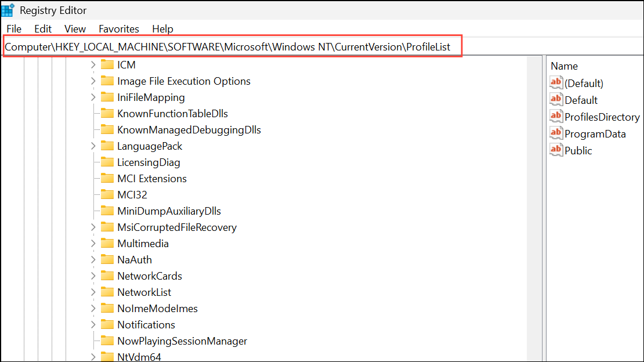The width and height of the screenshot is (644, 362).
Task: Click the ICM folder icon
Action: [107, 64]
